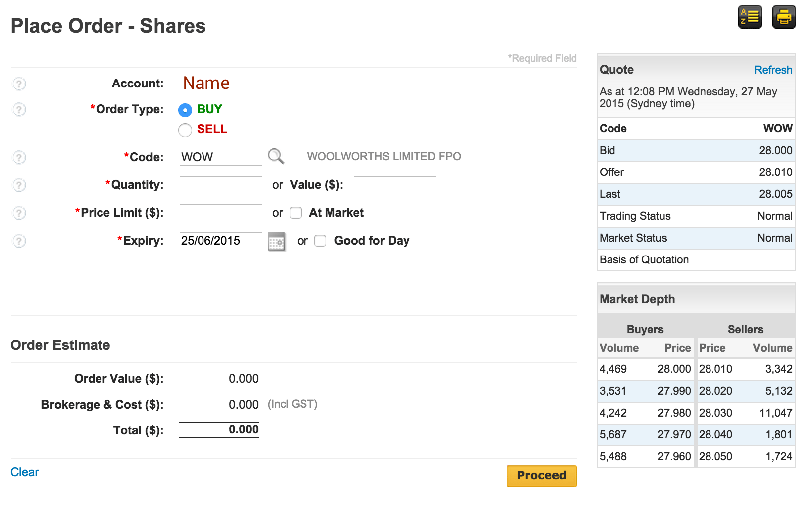Click the yellow printer icon
This screenshot has height=513, width=812.
[x=784, y=17]
